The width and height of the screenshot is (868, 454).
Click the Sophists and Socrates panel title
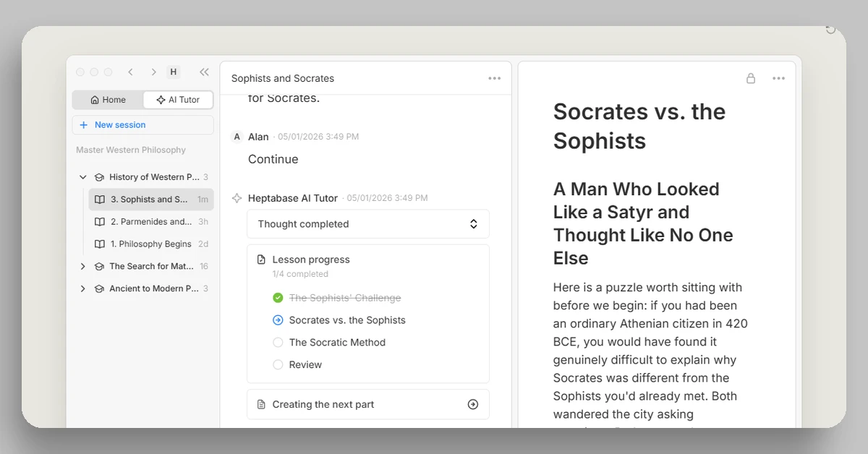click(283, 78)
